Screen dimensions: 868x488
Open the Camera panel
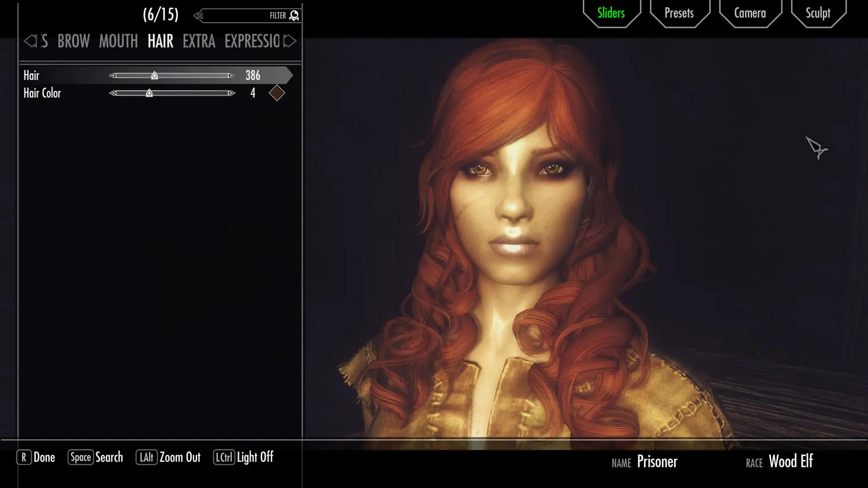coord(750,13)
